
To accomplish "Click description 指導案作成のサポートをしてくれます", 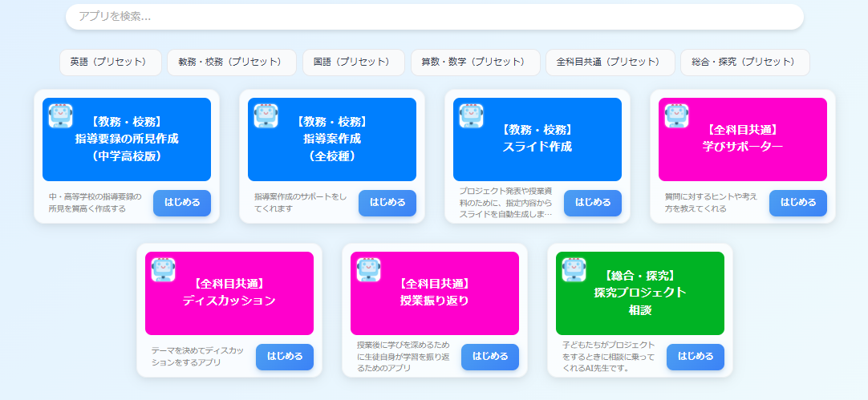I will [x=301, y=203].
